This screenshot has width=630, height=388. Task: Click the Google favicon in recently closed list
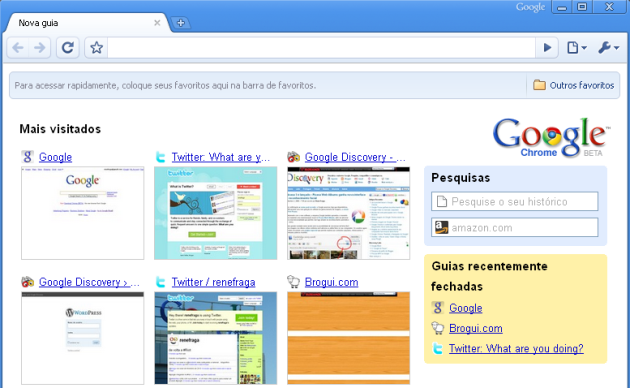pyautogui.click(x=438, y=308)
